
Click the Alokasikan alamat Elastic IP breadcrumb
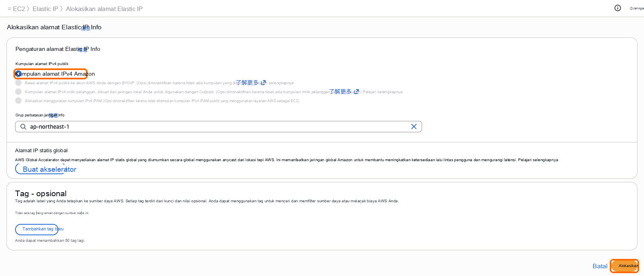click(104, 9)
